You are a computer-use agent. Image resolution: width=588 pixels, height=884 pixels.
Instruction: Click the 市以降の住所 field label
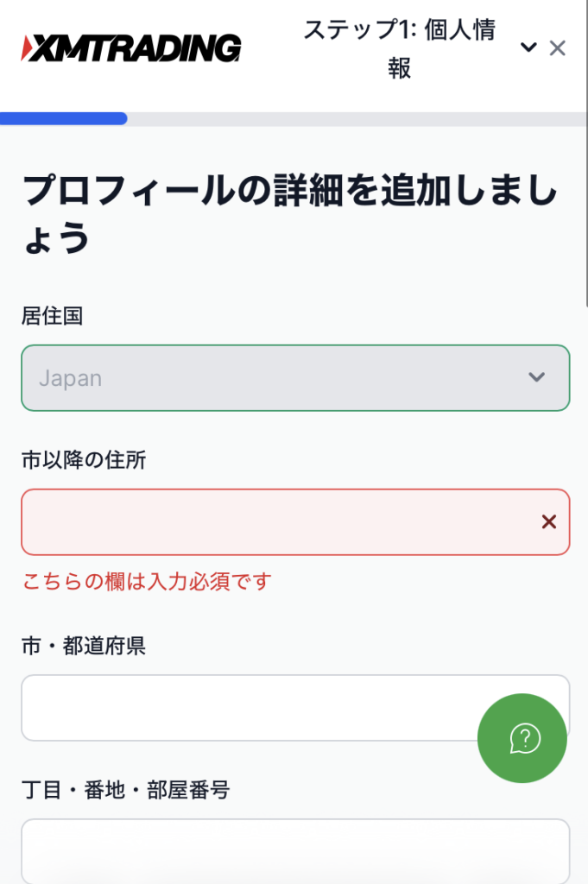[84, 460]
